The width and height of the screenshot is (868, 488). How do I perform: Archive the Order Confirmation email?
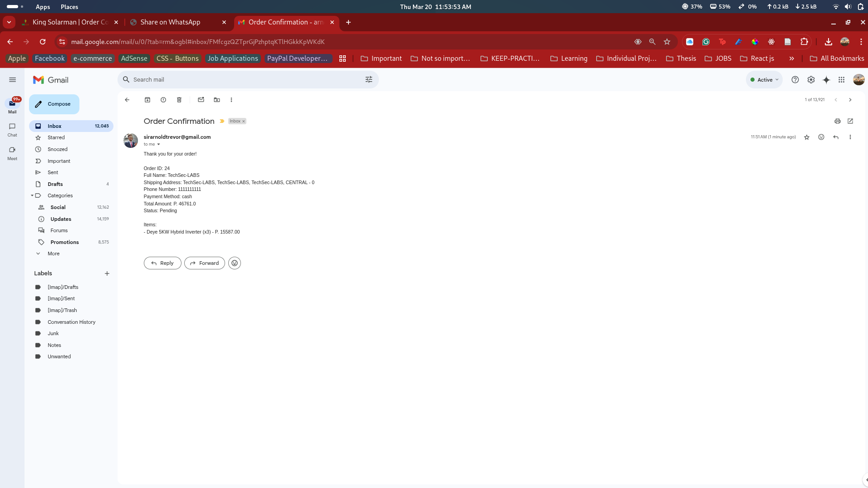147,100
